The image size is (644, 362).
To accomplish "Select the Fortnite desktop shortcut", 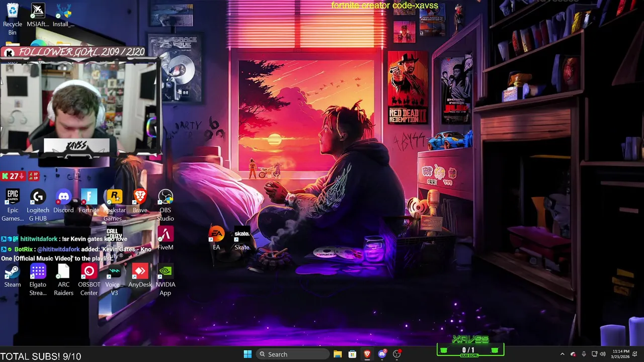I will tap(89, 202).
